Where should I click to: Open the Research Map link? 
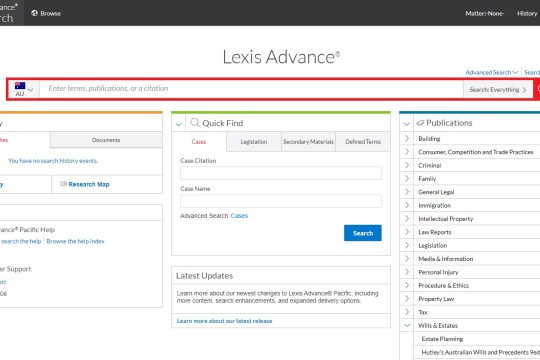89,184
